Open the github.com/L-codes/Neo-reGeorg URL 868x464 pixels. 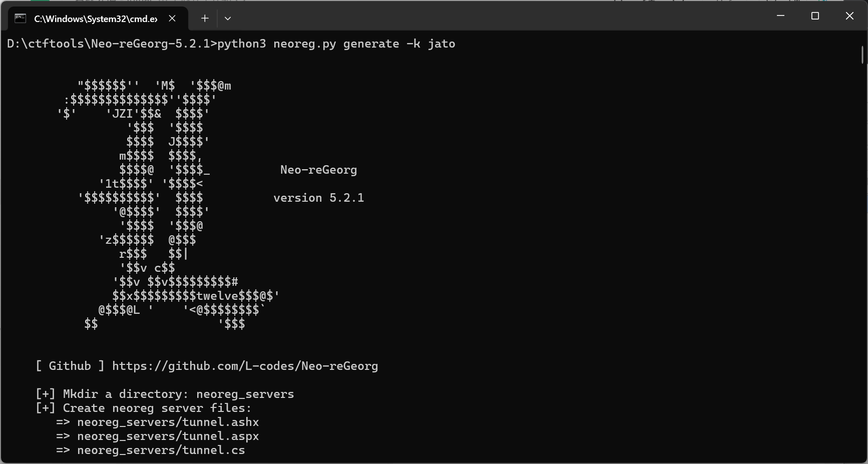coord(245,366)
